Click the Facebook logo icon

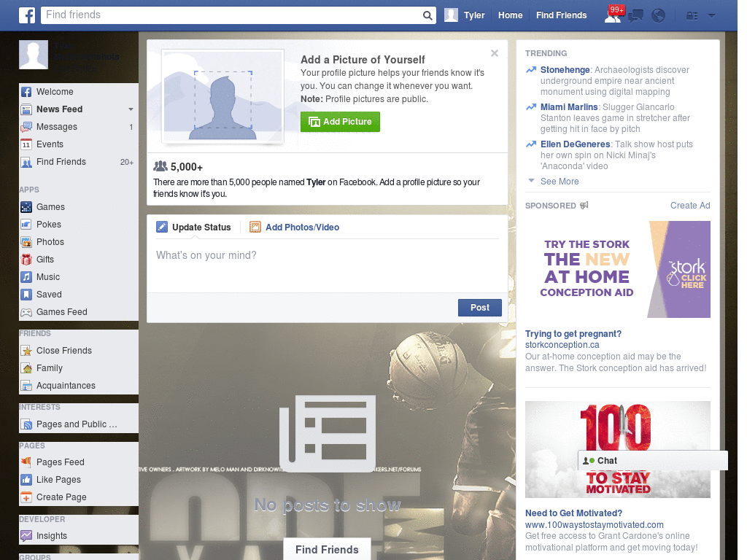27,15
